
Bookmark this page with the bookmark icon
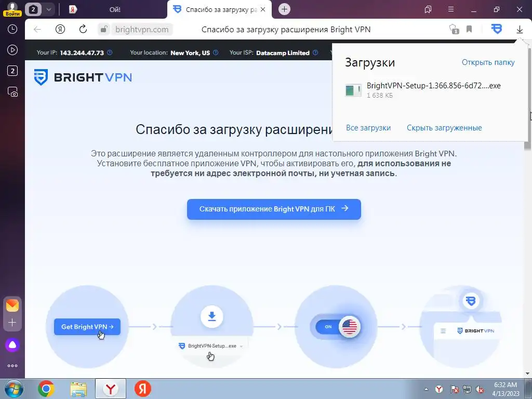(x=469, y=29)
